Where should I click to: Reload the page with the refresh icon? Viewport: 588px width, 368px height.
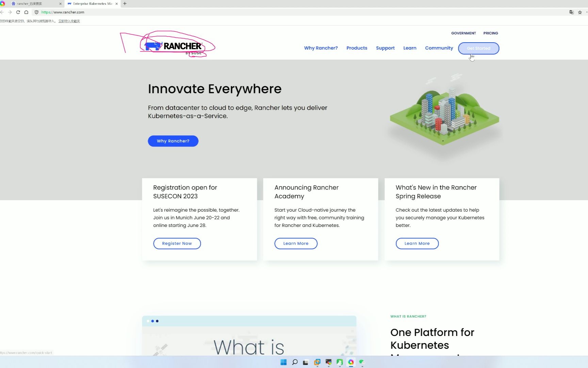pyautogui.click(x=18, y=12)
